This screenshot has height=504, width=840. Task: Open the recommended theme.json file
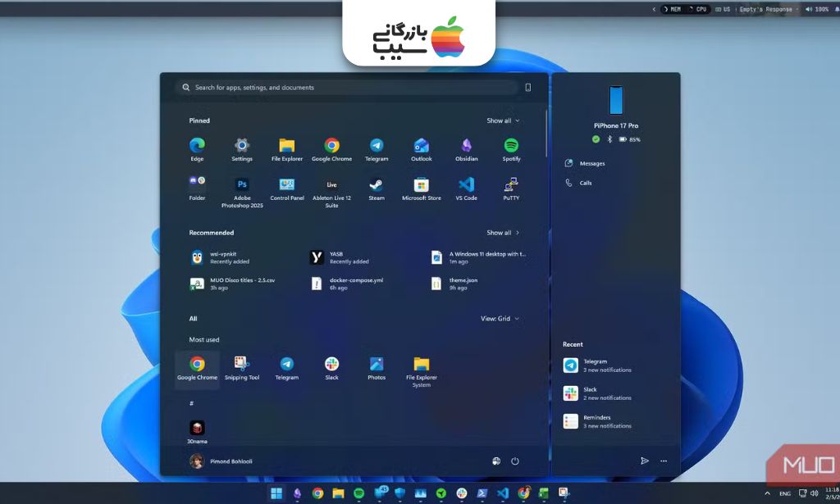(454, 284)
